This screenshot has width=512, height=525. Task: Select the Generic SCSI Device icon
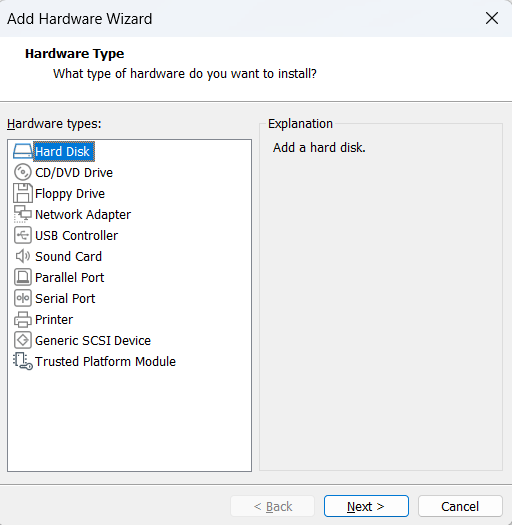point(23,341)
